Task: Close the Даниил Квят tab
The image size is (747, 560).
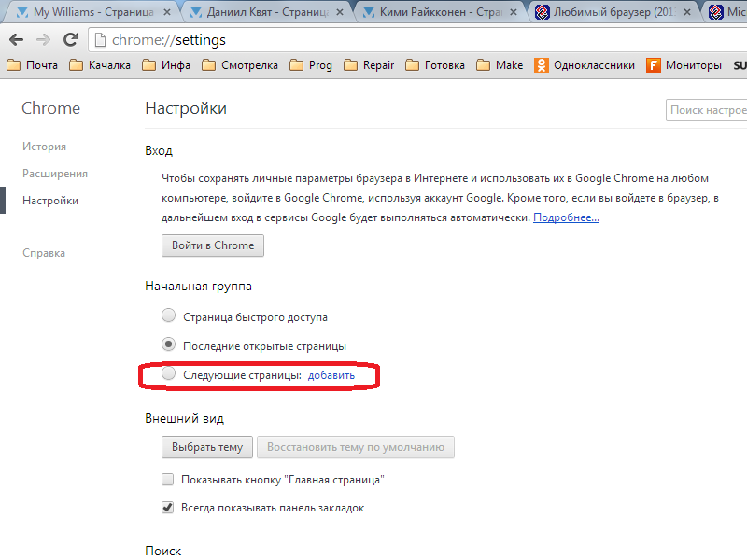Action: click(x=340, y=12)
